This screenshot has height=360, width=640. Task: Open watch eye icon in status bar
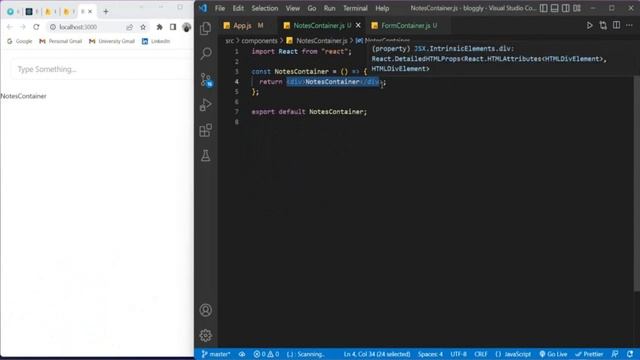click(x=242, y=354)
